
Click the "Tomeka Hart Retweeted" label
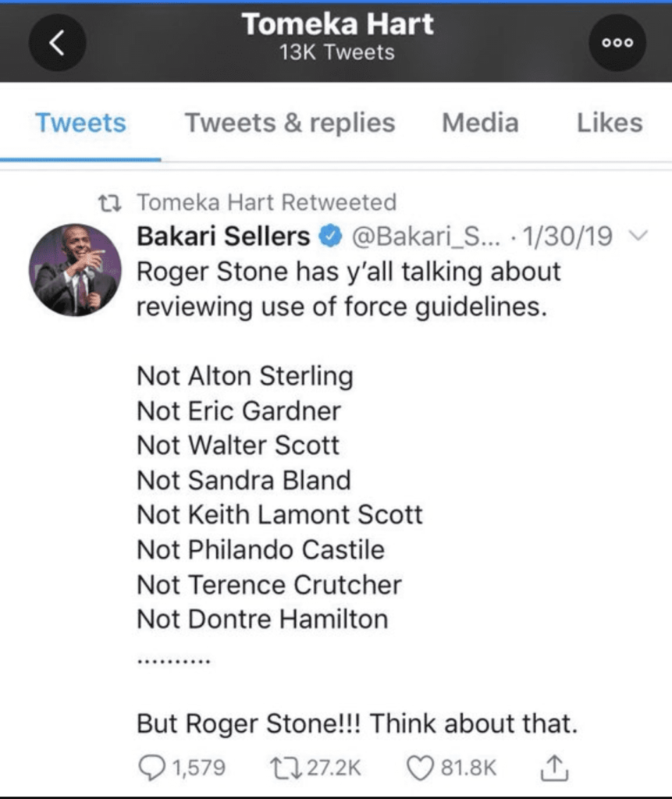click(267, 203)
